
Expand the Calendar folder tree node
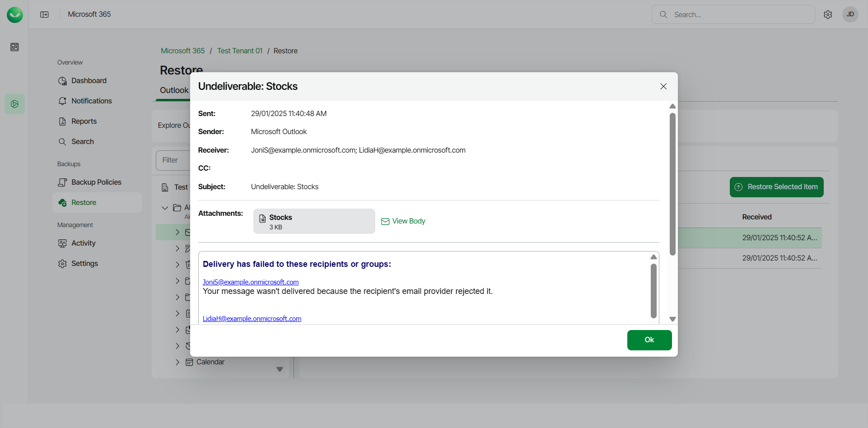[177, 362]
